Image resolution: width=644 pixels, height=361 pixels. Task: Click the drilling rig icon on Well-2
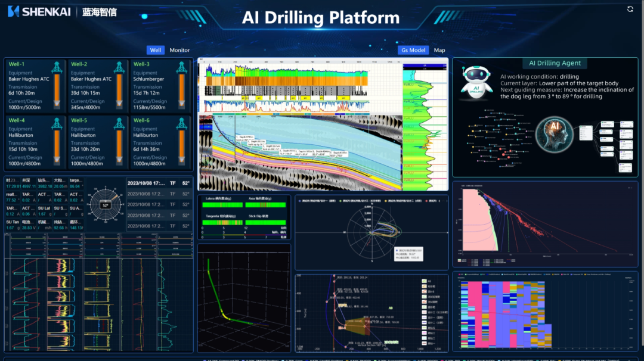pyautogui.click(x=119, y=67)
